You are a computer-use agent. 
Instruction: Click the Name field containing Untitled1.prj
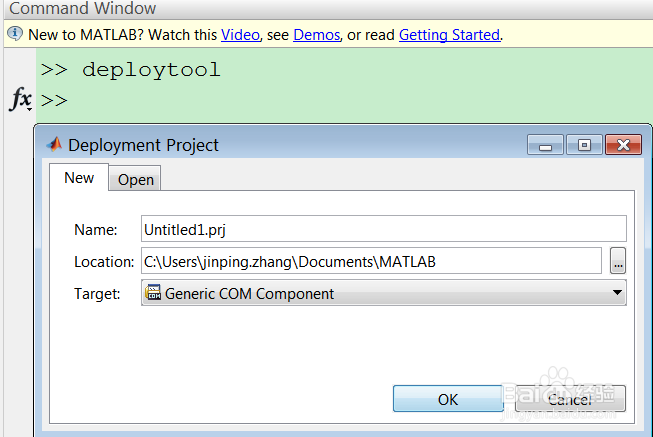coord(384,228)
